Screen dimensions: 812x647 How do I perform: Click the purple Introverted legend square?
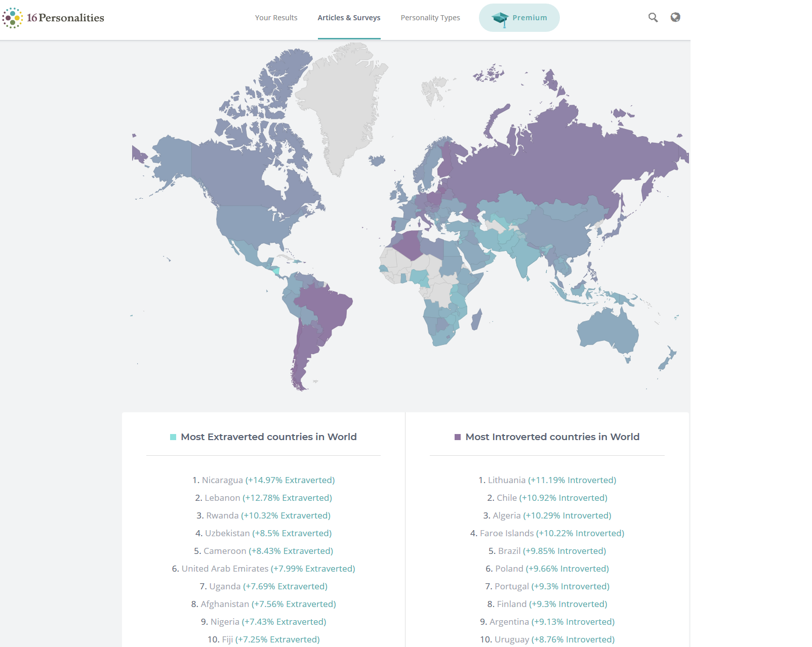coord(458,437)
